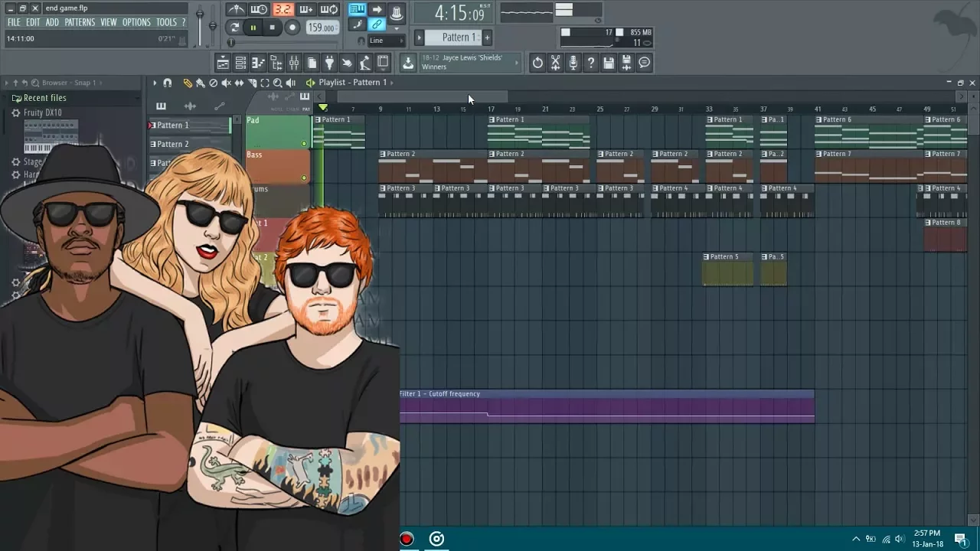
Task: Expand the Playlist - Pattern 1 title arrow
Action: coord(392,83)
